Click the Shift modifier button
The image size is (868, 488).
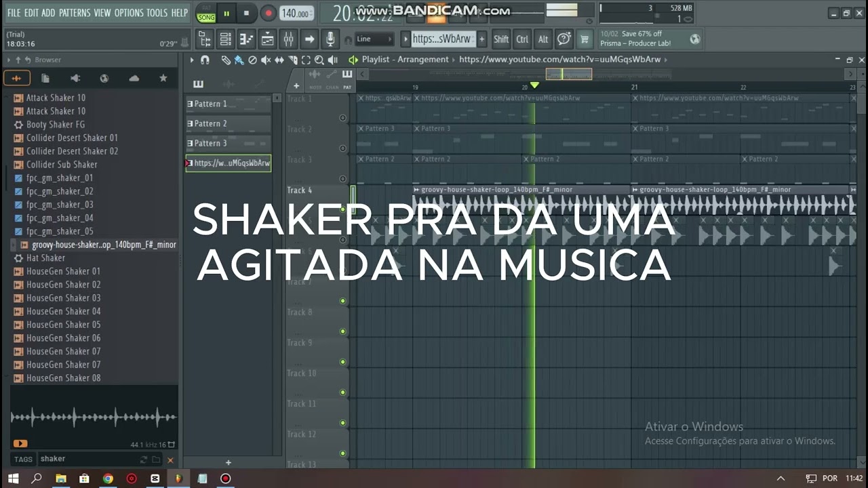point(501,39)
